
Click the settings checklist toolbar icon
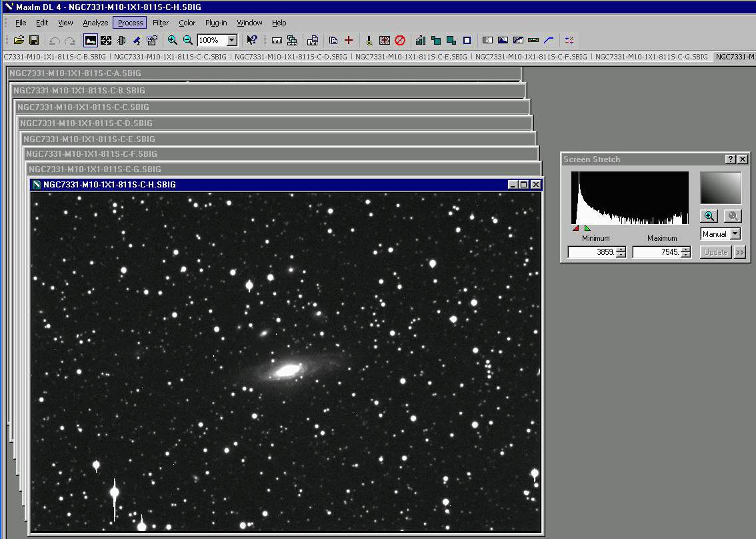152,41
